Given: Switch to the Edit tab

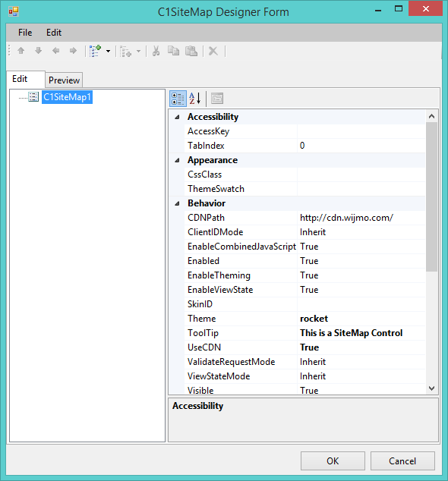Looking at the screenshot, I should 26,79.
